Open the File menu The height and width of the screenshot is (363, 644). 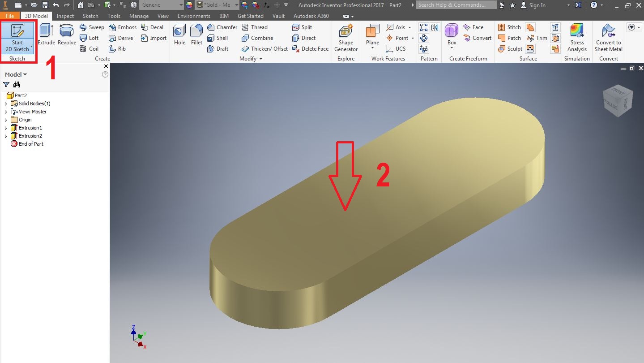(x=9, y=16)
